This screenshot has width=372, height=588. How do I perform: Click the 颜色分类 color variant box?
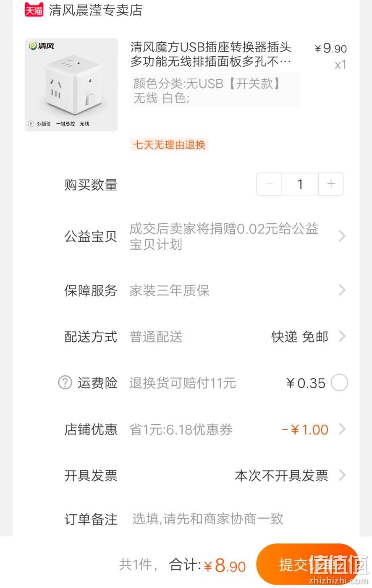tap(215, 90)
